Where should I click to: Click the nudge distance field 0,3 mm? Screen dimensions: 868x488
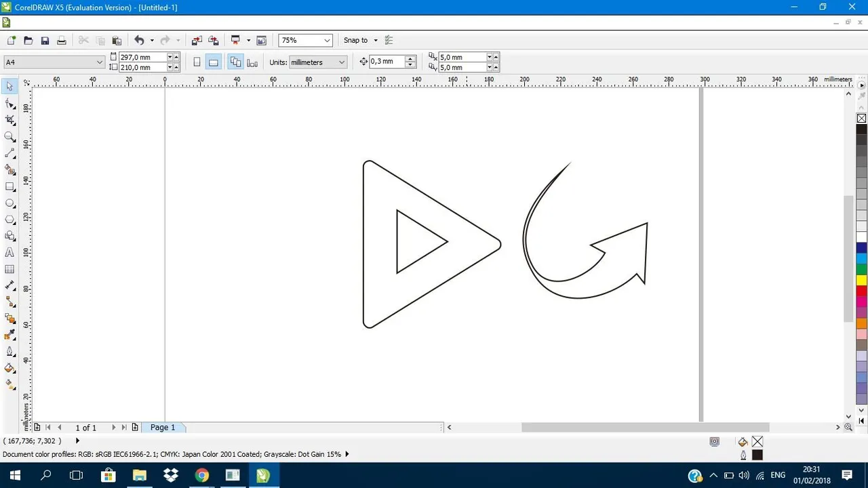tap(387, 62)
